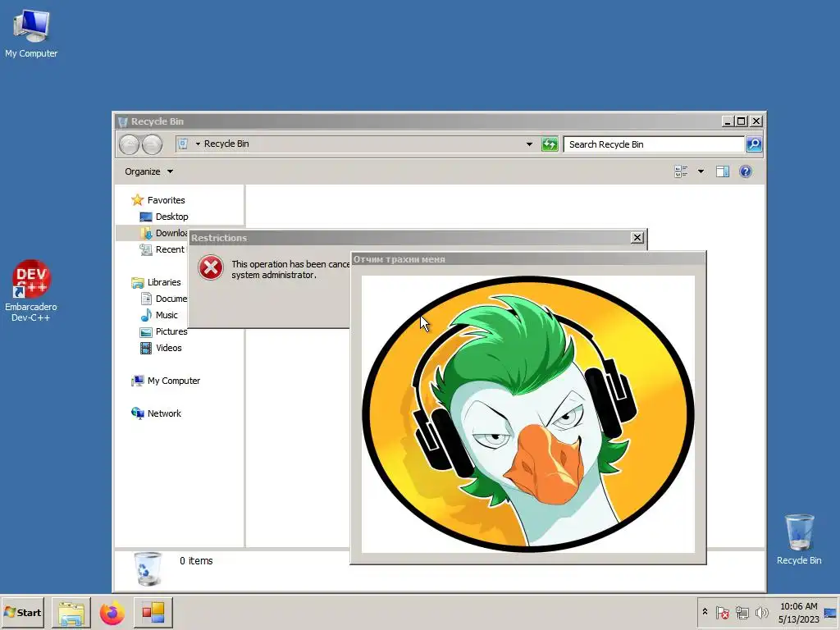Launch Embarcadero Dev-C++ desktop shortcut
840x630 pixels.
[x=31, y=290]
